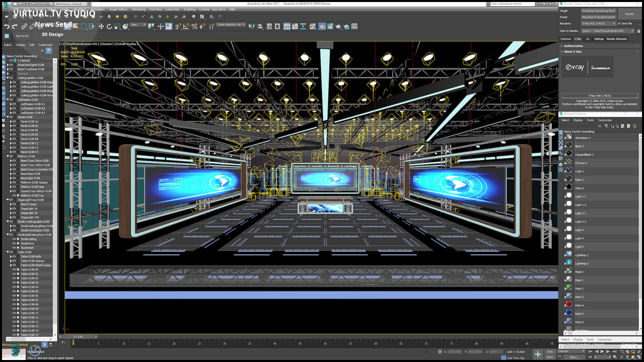The width and height of the screenshot is (644, 362).
Task: Select the Rotate transform tool
Action: [x=109, y=26]
